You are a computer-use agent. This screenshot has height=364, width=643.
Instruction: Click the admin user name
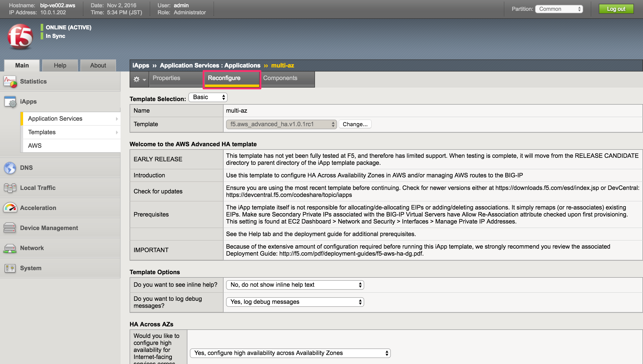pyautogui.click(x=181, y=5)
